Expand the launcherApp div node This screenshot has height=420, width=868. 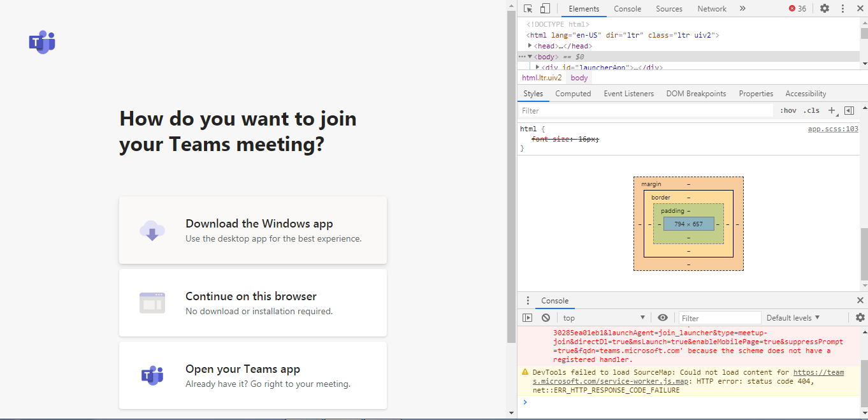pos(537,67)
